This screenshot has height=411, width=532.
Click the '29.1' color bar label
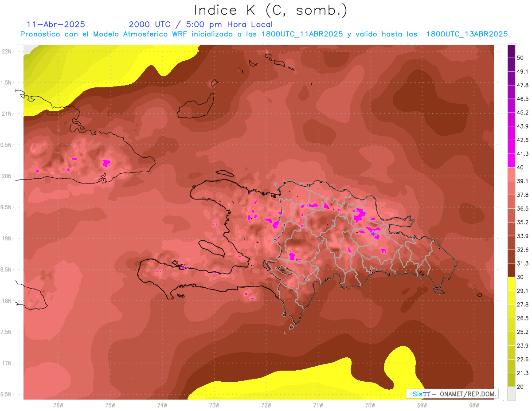point(523,291)
